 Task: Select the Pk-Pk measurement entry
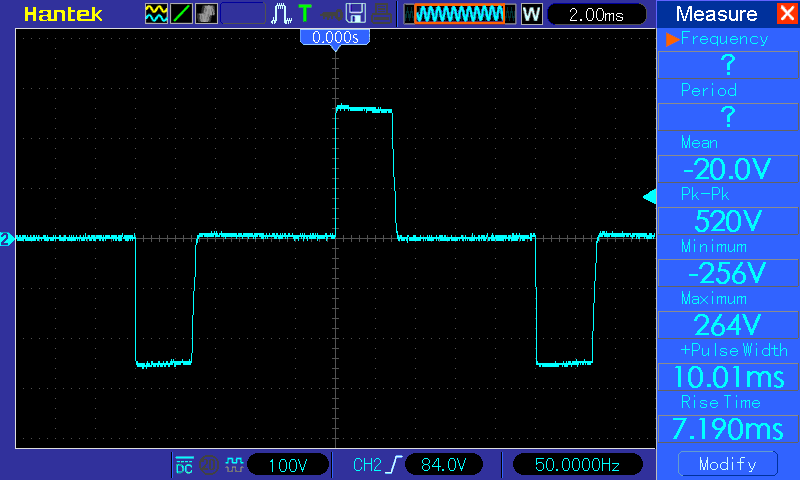727,208
